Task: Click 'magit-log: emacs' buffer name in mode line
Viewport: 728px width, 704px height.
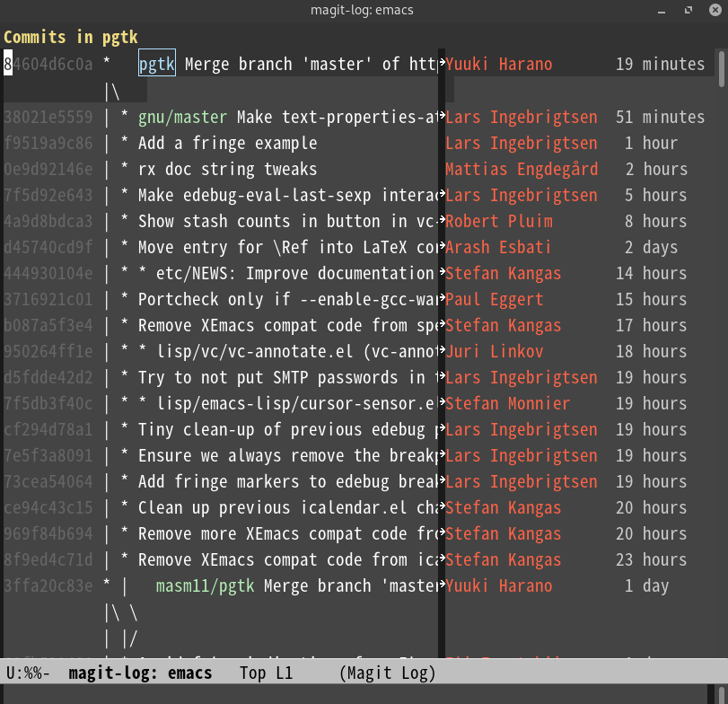Action: click(x=140, y=673)
